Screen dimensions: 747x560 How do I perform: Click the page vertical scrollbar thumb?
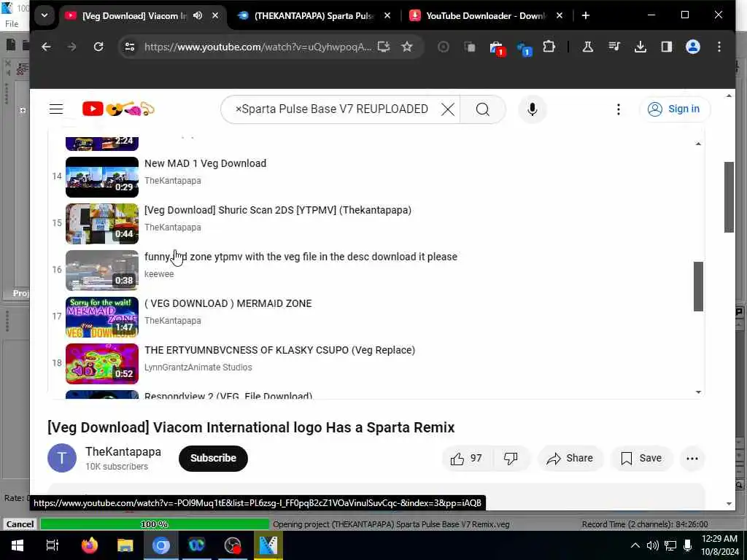coord(729,197)
